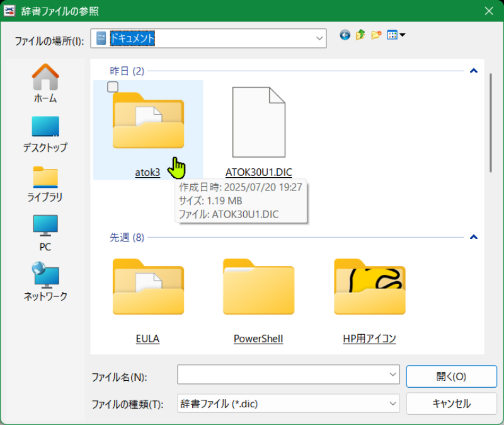Select the HP用アイコン folder icon
The width and height of the screenshot is (504, 425).
coord(370,287)
